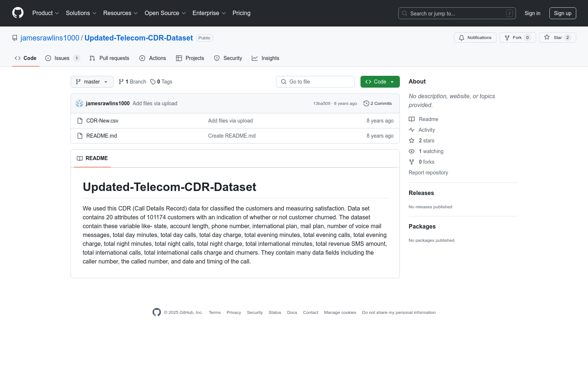
Task: Click the star icon beside 2 stars
Action: (412, 141)
